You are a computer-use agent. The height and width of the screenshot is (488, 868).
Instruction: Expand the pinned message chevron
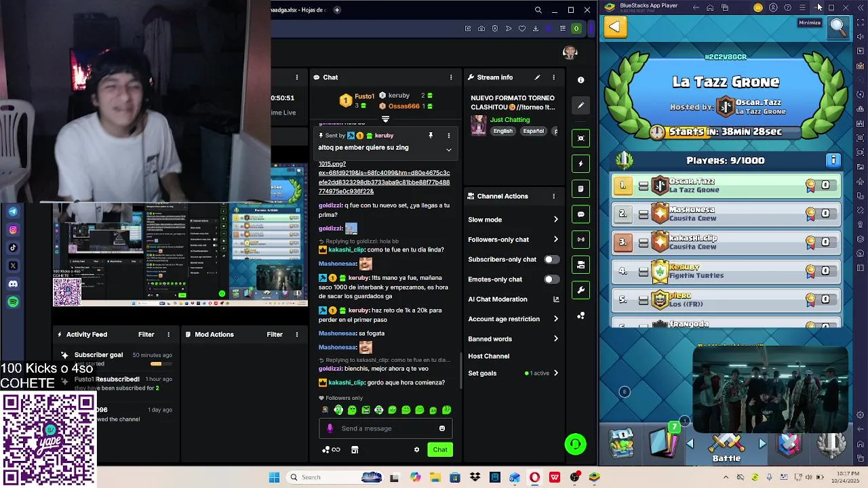click(x=448, y=149)
